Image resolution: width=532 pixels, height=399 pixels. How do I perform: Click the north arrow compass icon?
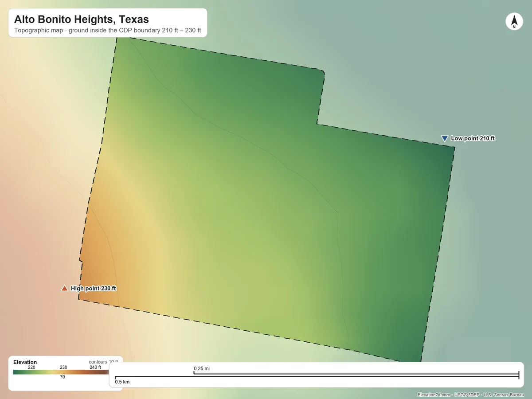tap(514, 22)
